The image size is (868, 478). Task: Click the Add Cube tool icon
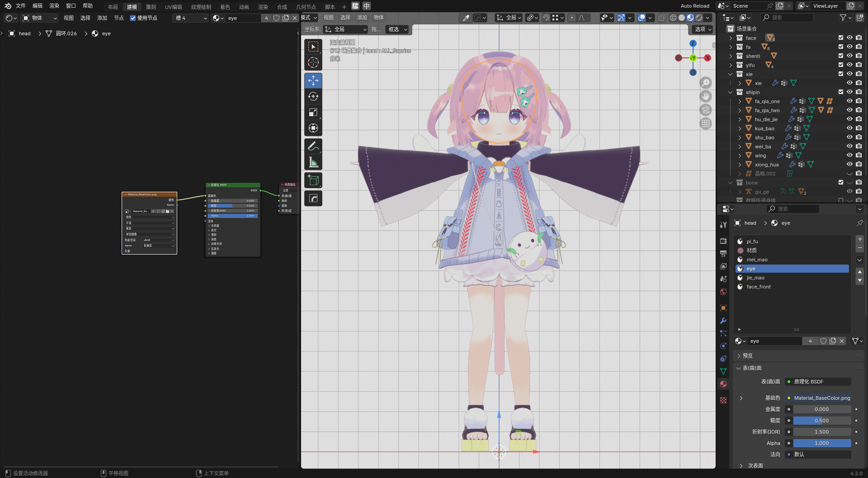(x=313, y=180)
